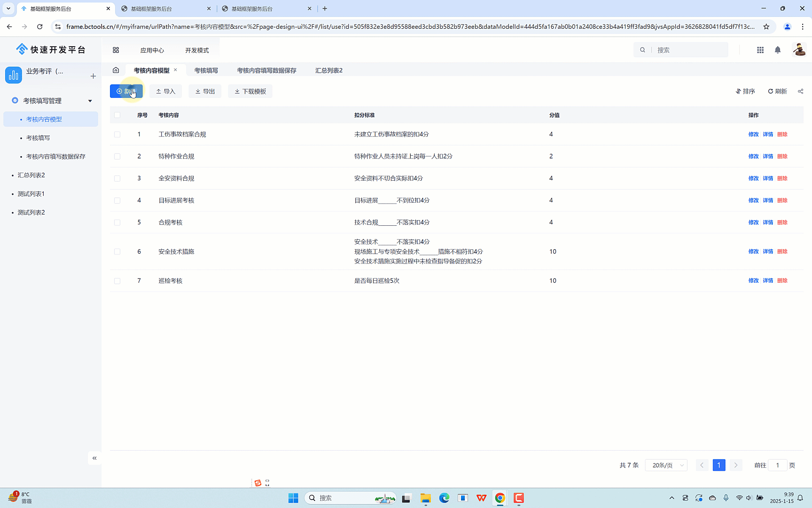Viewport: 812px width, 508px height.
Task: Open the 20条/页 page size dropdown
Action: coord(666,465)
